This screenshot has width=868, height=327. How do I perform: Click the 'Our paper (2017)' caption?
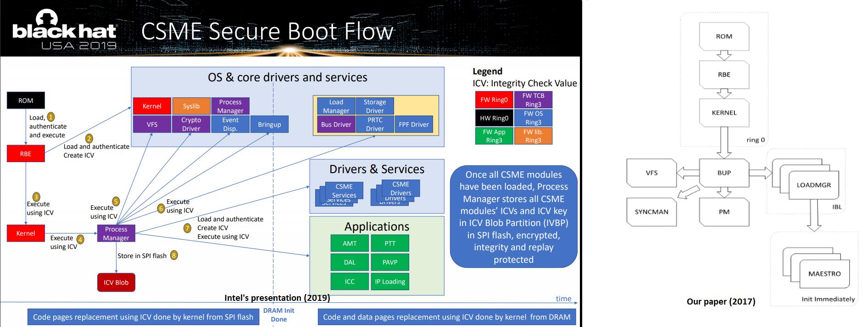click(x=721, y=301)
